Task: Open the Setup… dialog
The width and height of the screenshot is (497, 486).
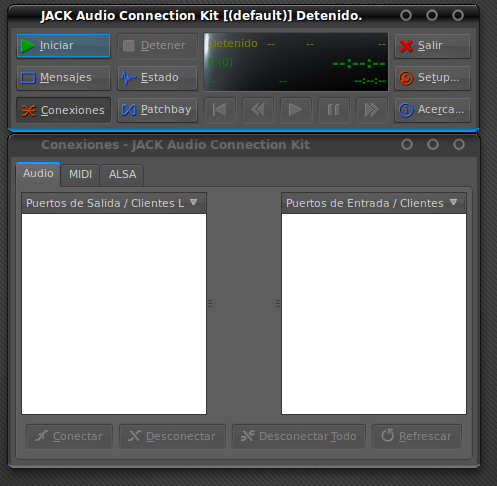Action: point(432,78)
